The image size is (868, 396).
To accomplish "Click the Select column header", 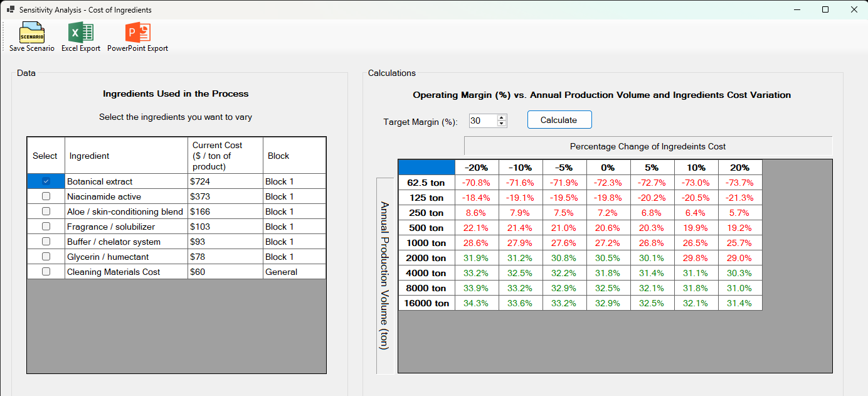I will [46, 156].
